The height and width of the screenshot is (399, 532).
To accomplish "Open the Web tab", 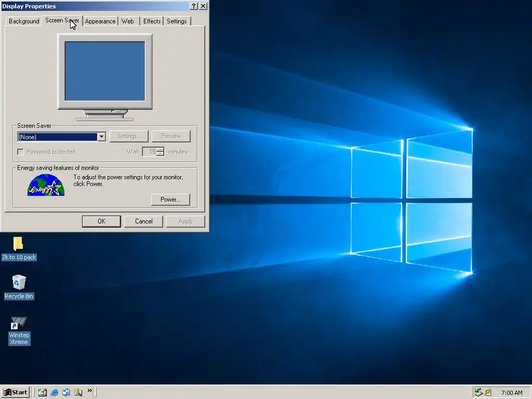I will pos(128,21).
